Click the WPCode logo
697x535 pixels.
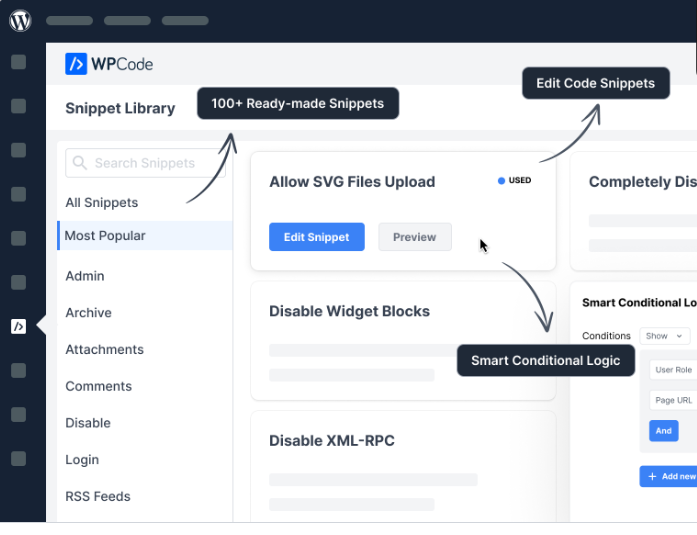coord(109,64)
